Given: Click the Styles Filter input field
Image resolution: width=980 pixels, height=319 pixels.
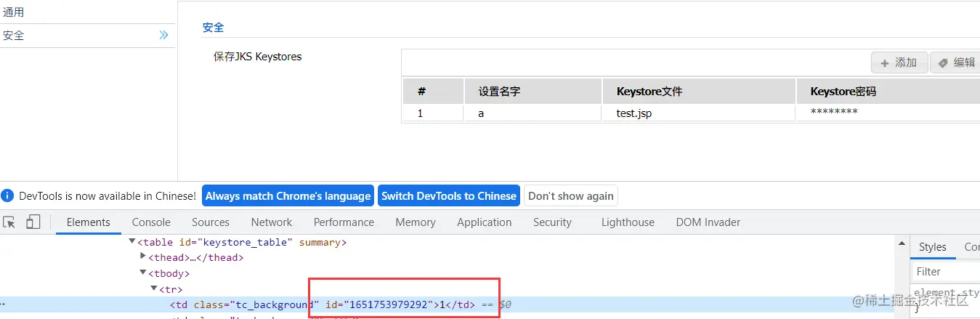Looking at the screenshot, I should [x=946, y=272].
